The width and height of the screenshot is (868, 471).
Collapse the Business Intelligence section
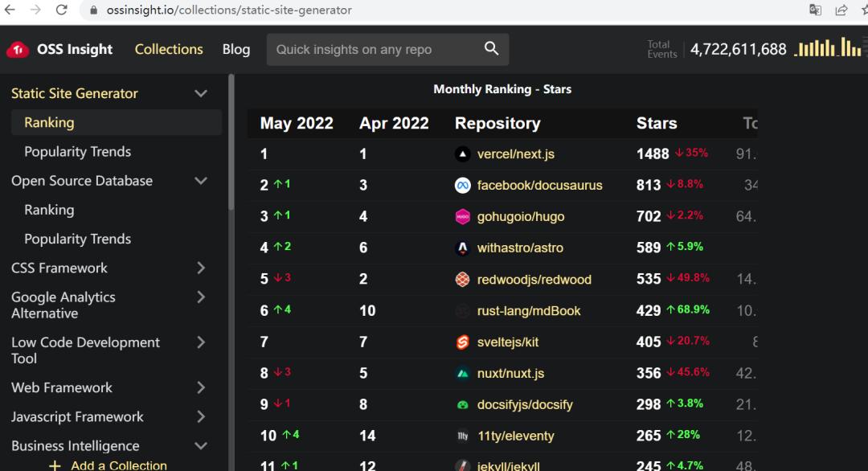click(x=201, y=446)
